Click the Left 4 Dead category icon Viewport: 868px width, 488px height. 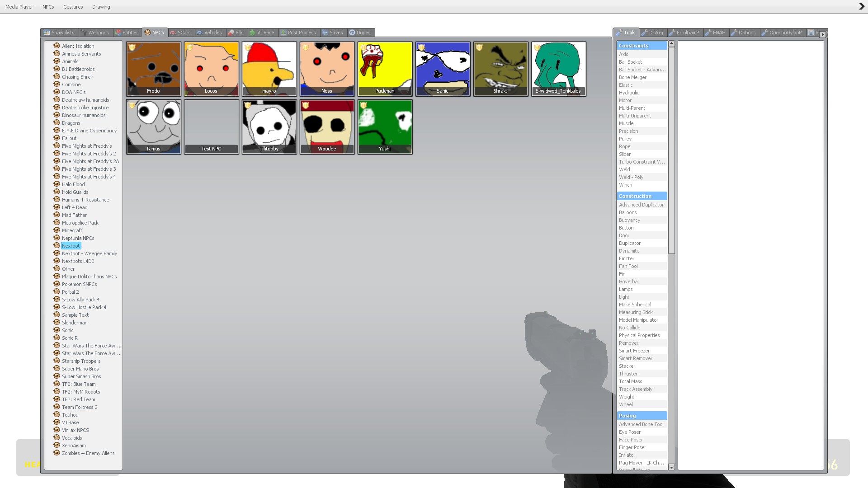pyautogui.click(x=57, y=207)
